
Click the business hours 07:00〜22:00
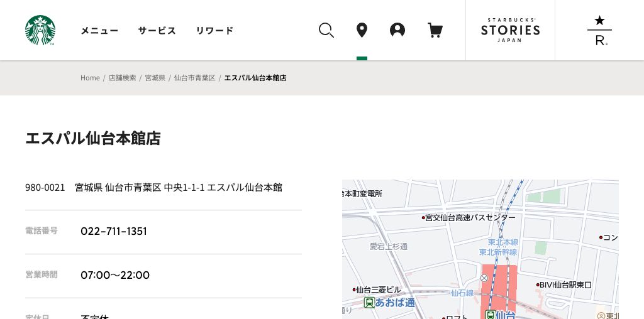click(115, 275)
